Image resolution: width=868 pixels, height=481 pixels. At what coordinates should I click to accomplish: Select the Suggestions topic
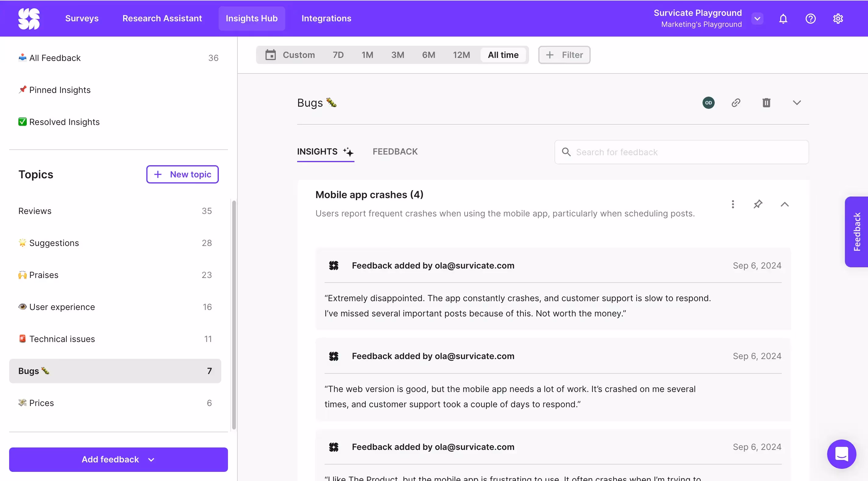tap(115, 243)
